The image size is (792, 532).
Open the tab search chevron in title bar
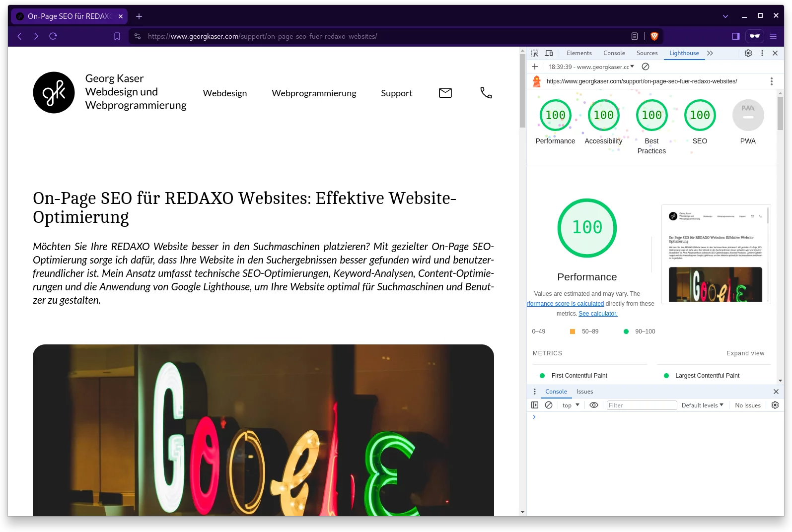(x=725, y=16)
